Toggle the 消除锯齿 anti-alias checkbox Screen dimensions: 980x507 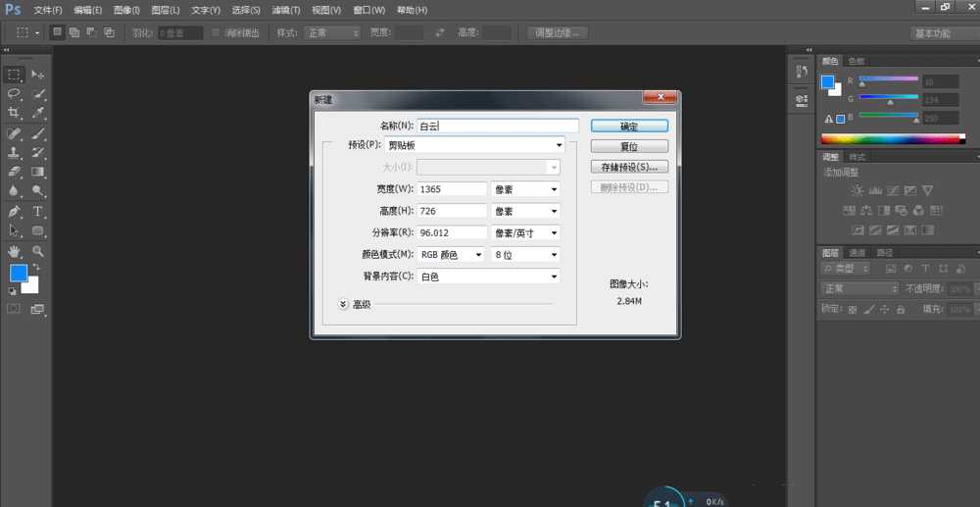point(217,32)
